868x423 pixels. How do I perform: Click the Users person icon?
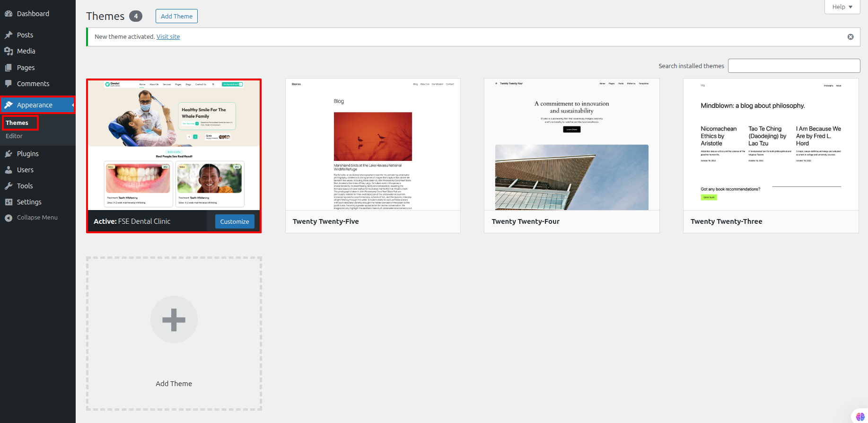[x=9, y=170]
